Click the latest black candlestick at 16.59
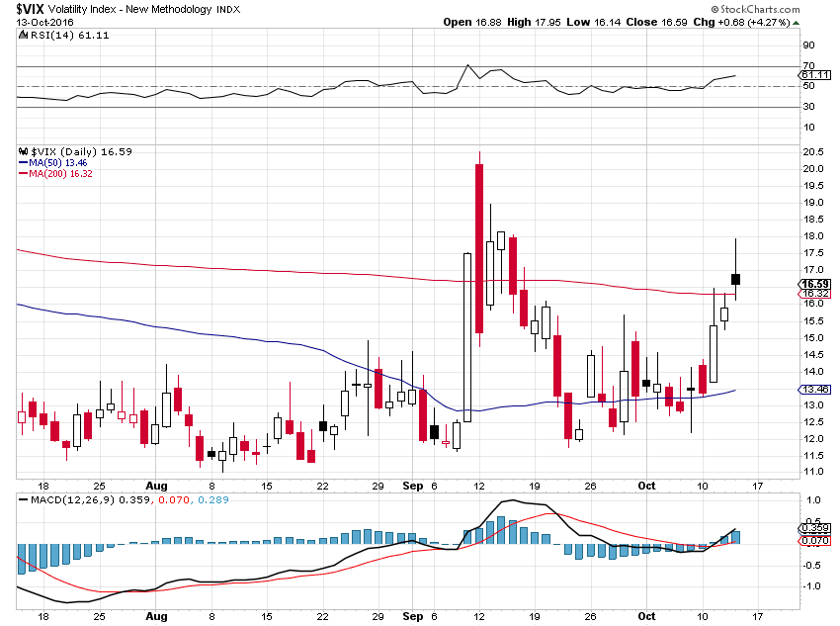 pos(735,279)
